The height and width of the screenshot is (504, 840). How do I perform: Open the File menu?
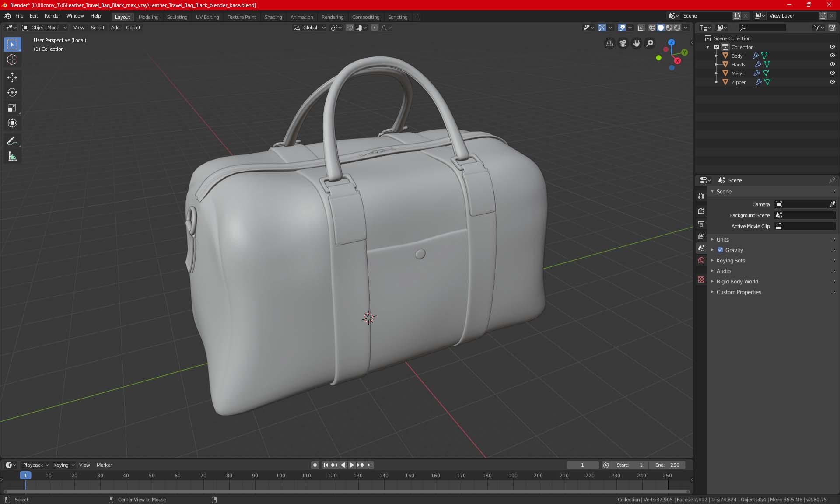coord(19,16)
